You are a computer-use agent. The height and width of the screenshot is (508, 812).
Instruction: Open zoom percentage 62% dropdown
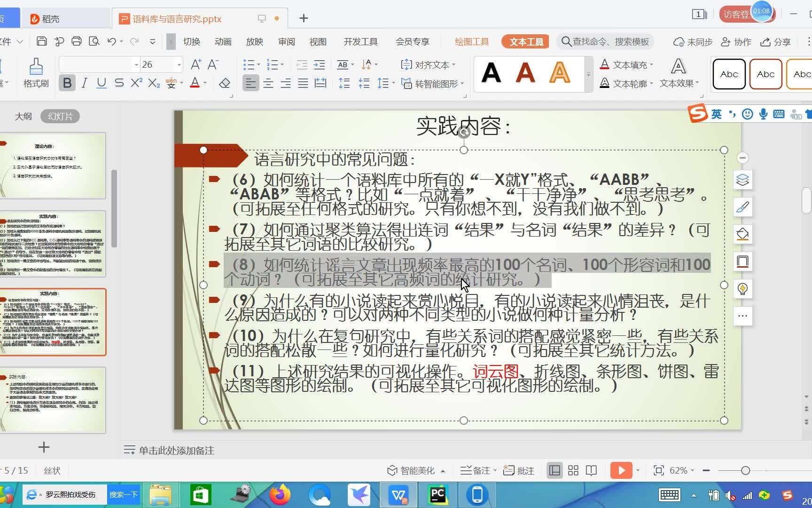(692, 470)
